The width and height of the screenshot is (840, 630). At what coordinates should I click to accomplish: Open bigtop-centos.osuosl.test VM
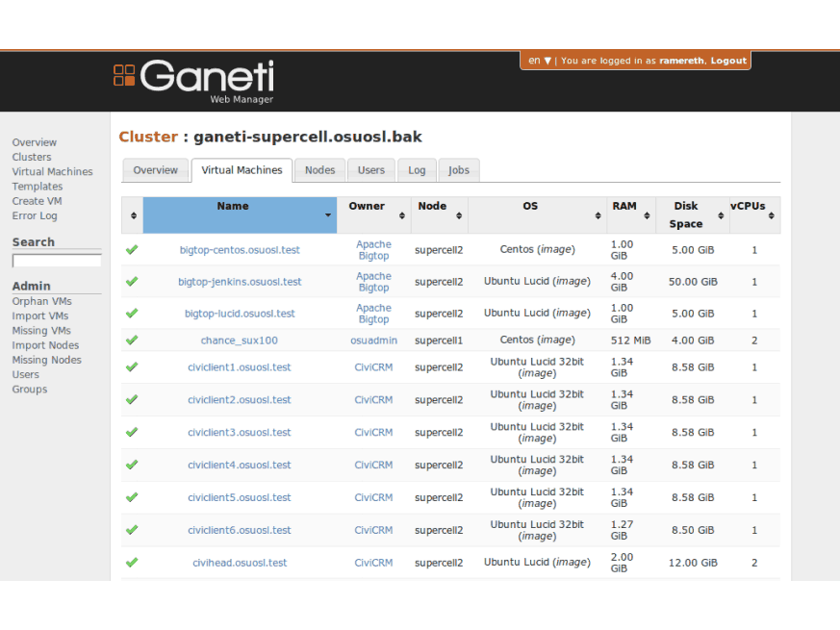pos(240,250)
